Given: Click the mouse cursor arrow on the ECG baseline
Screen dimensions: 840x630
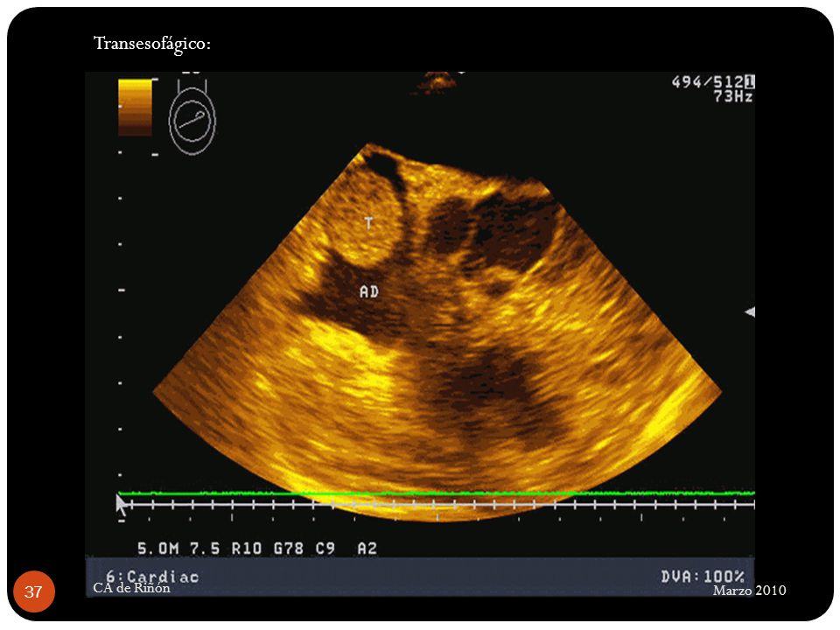Looking at the screenshot, I should pyautogui.click(x=122, y=505).
